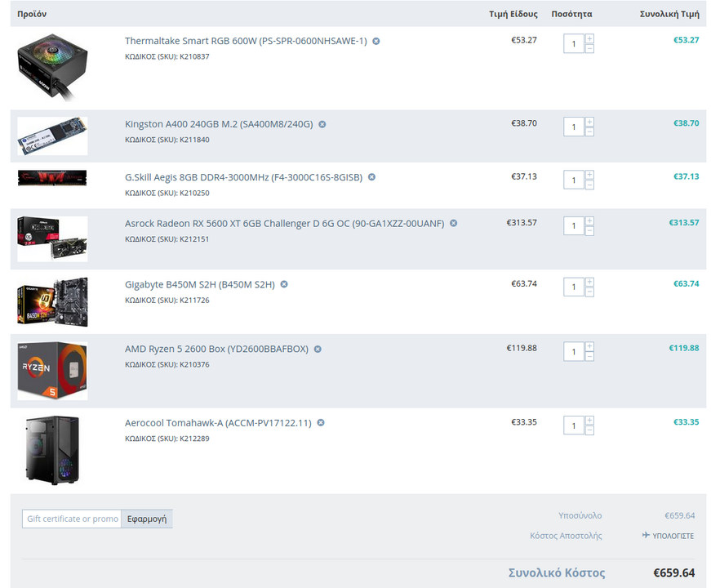Remove Aerocool Tomahawk-A case from cart
The width and height of the screenshot is (711, 588).
[321, 423]
